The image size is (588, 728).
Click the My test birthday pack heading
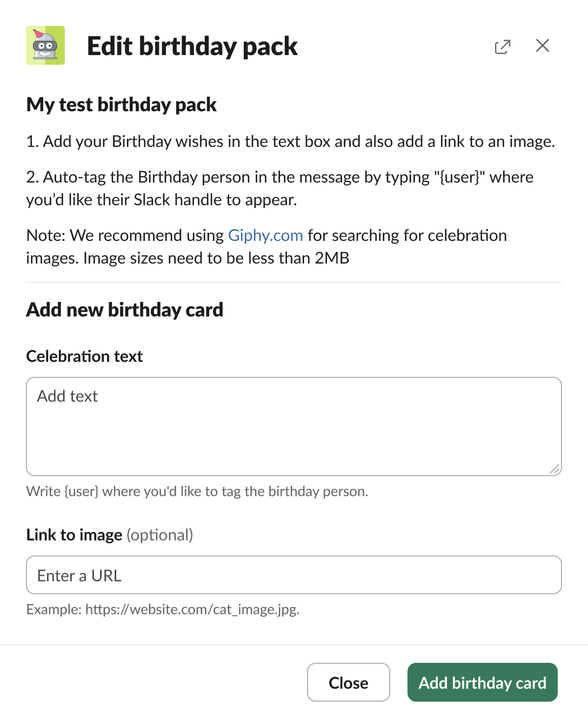point(121,105)
